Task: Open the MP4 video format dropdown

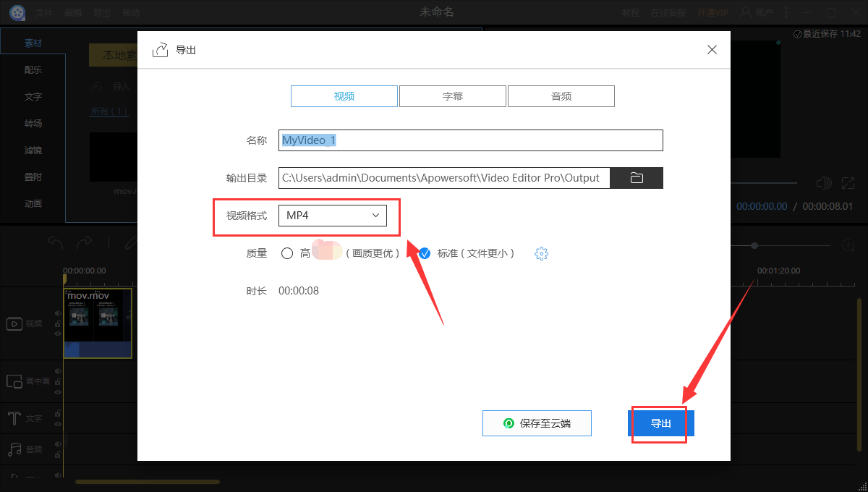Action: [x=333, y=215]
